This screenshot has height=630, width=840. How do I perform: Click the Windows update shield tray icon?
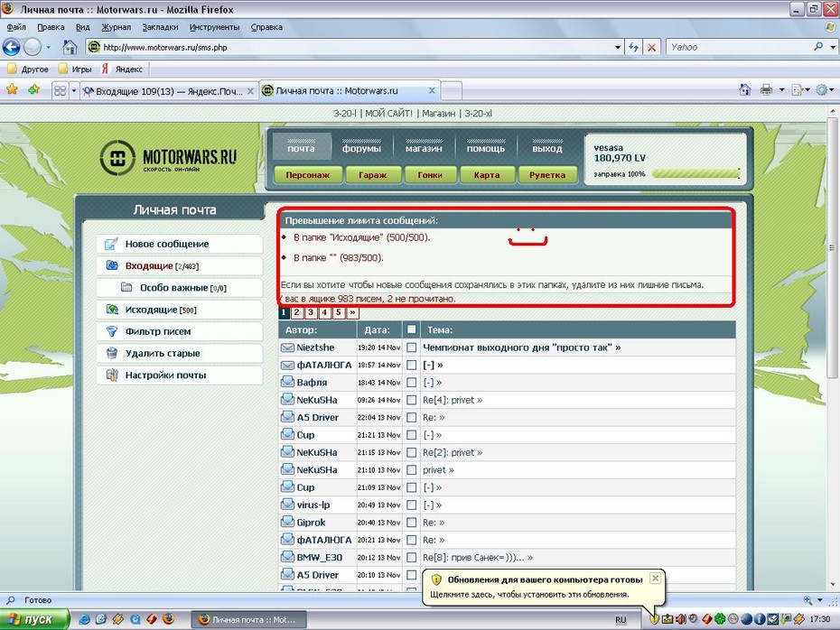pos(654,619)
